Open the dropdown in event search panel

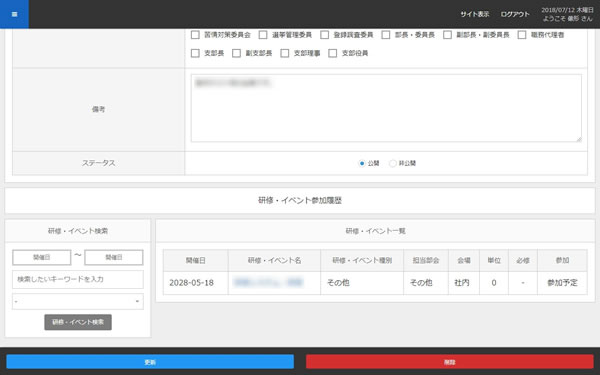[78, 302]
